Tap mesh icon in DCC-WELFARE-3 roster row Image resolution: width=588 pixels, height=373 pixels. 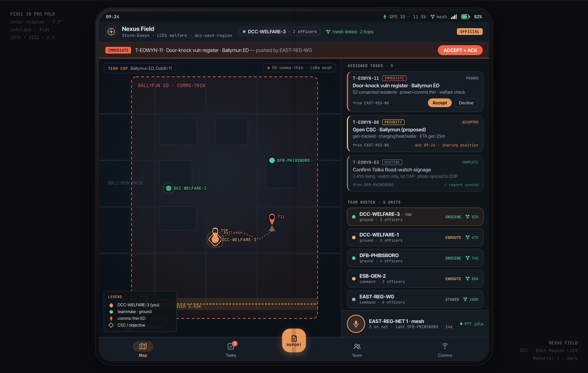click(467, 217)
